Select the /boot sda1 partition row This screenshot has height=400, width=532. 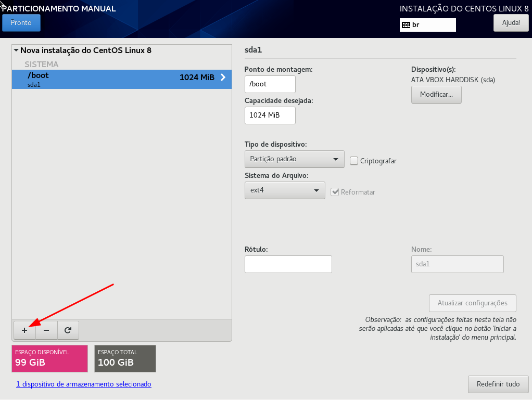(122, 79)
